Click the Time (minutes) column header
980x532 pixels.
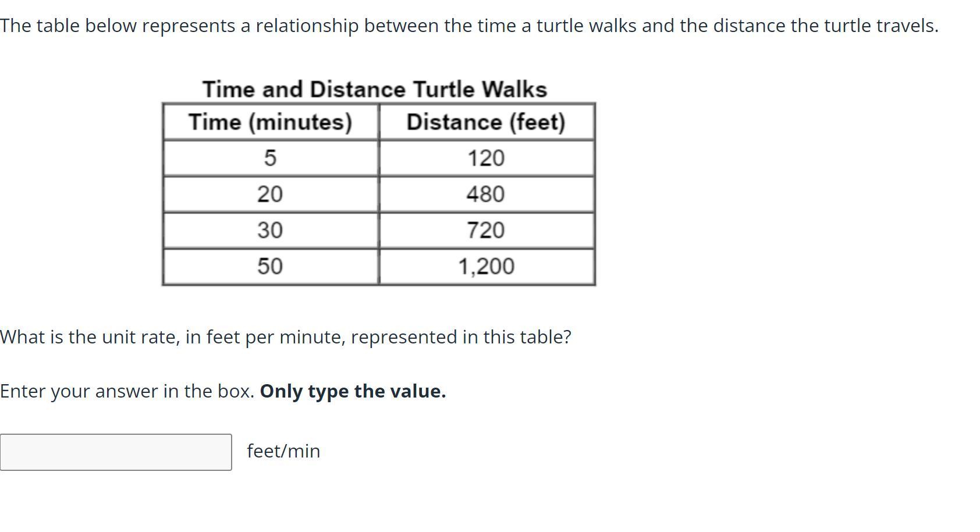270,122
